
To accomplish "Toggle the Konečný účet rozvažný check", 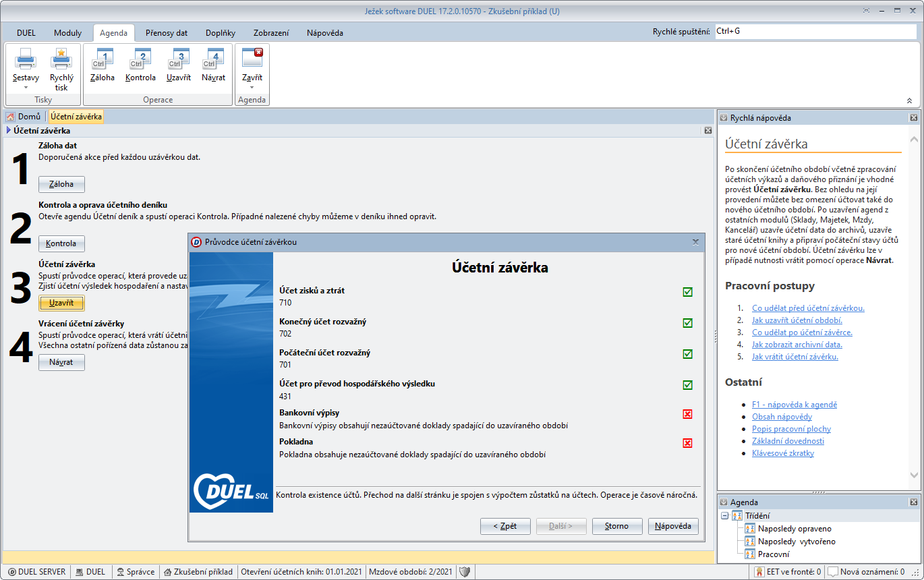I will (x=687, y=323).
